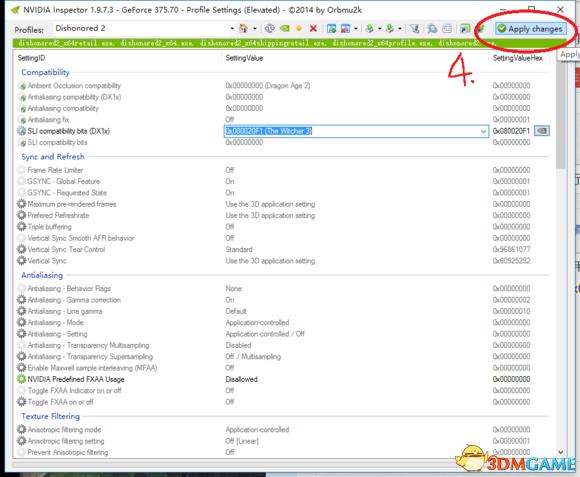The width and height of the screenshot is (580, 477).
Task: Select the GSYNC - Requested State row
Action: pyautogui.click(x=283, y=193)
